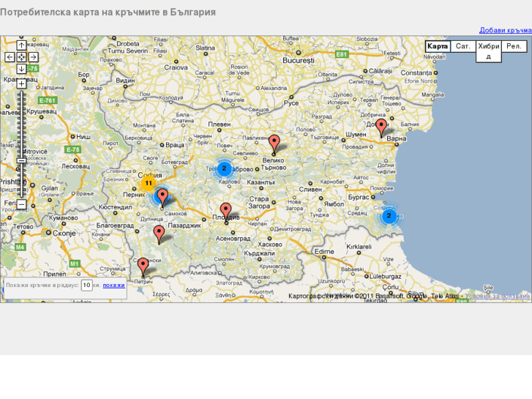
Task: Click the center/reset map position icon
Action: click(x=21, y=57)
